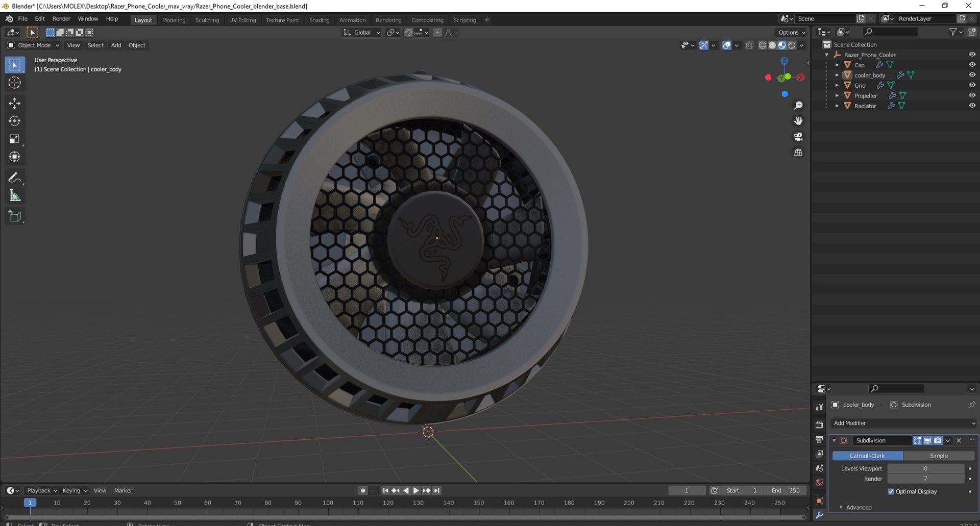Activate the Select Box tool
The width and height of the screenshot is (980, 526).
click(14, 65)
